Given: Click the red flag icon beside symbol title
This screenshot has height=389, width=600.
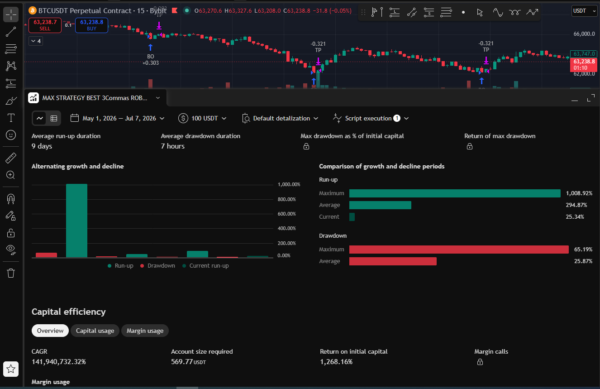Looking at the screenshot, I should pos(174,11).
